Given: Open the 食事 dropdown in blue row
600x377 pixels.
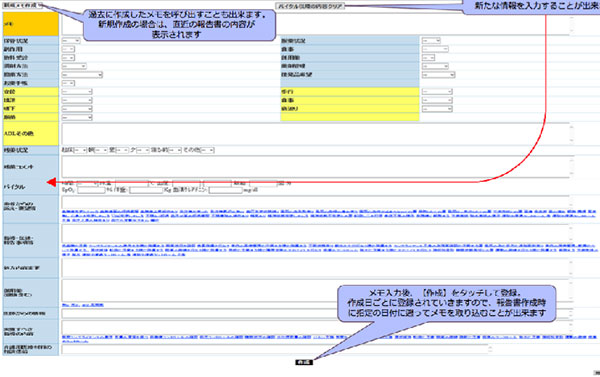Looking at the screenshot, I should [x=435, y=49].
